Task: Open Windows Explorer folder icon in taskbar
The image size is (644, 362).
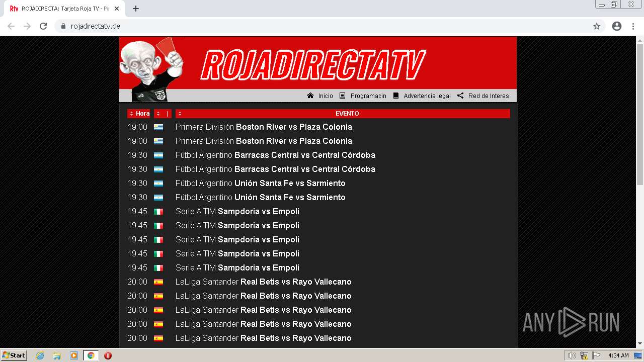Action: tap(57, 355)
